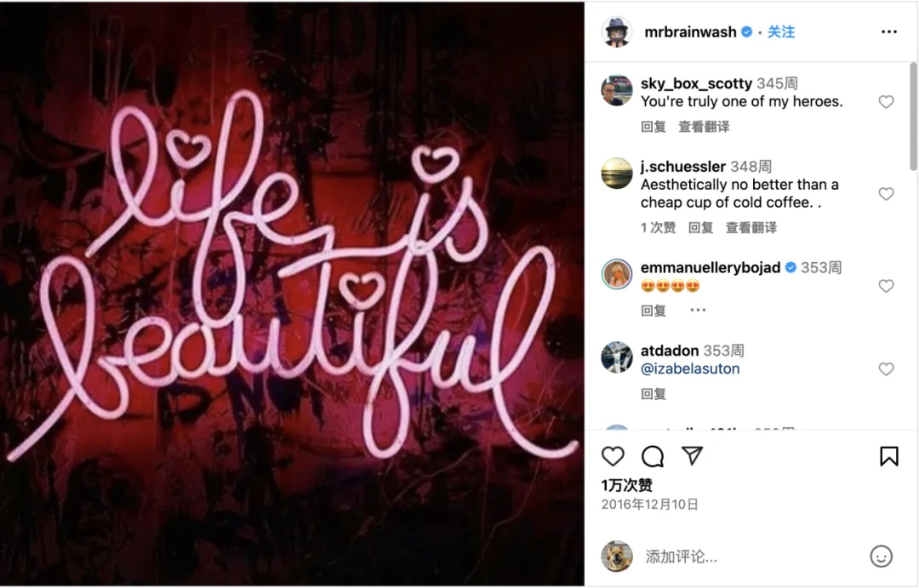Image resolution: width=919 pixels, height=588 pixels.
Task: Like sky_box_scotty's comment
Action: [x=886, y=102]
